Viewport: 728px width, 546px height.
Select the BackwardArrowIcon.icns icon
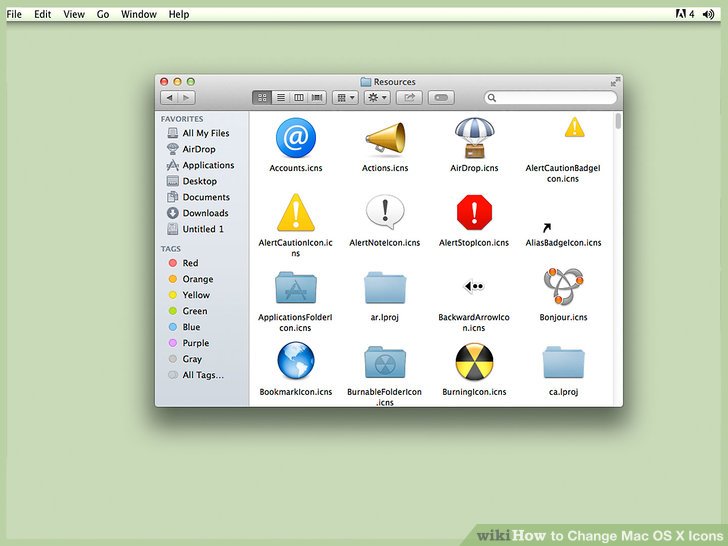click(474, 286)
